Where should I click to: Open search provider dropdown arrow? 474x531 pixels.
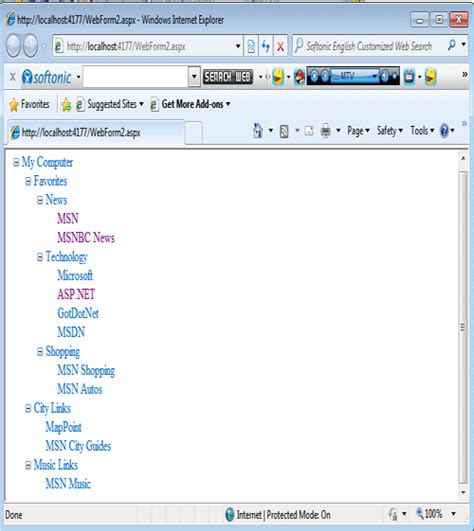[463, 45]
